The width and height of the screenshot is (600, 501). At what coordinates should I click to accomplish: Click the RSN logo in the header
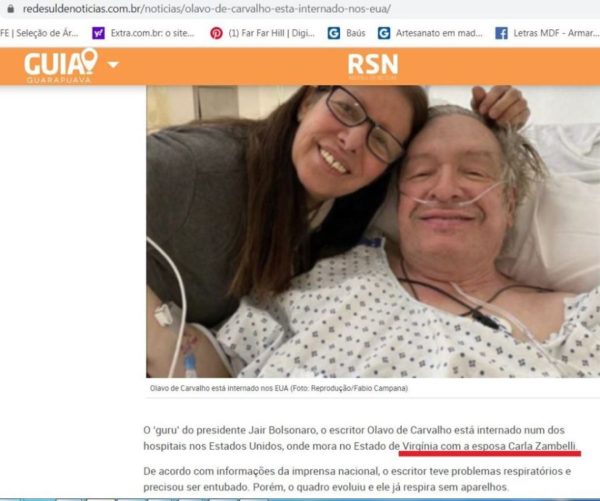click(373, 65)
